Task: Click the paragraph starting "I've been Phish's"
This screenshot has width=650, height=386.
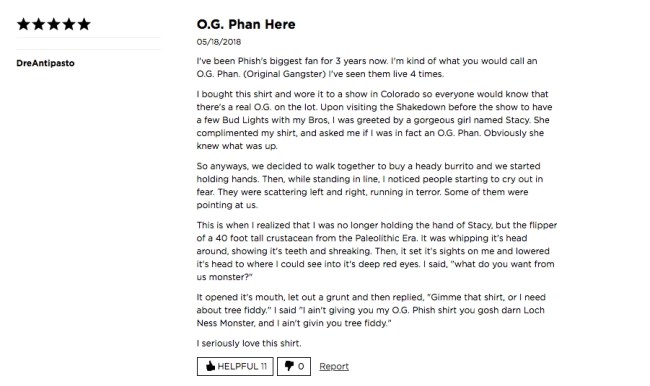Action: 367,68
